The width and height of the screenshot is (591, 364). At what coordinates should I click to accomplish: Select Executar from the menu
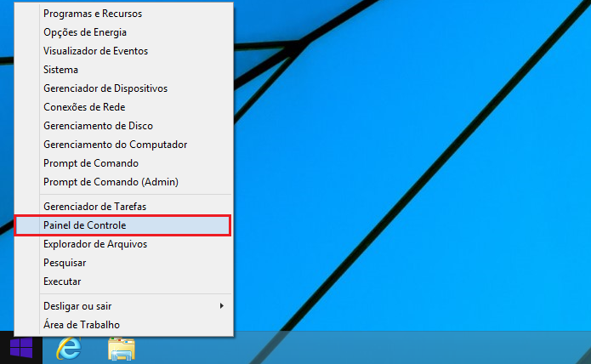(123, 282)
